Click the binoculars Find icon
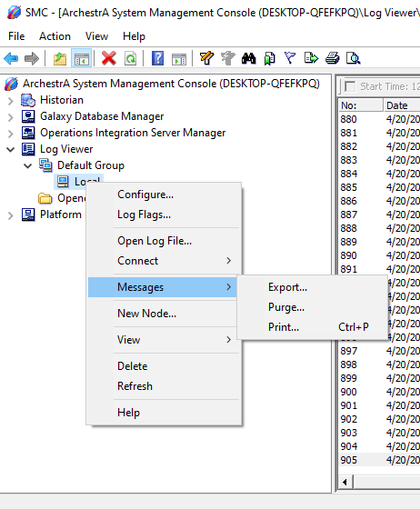 pos(248,59)
